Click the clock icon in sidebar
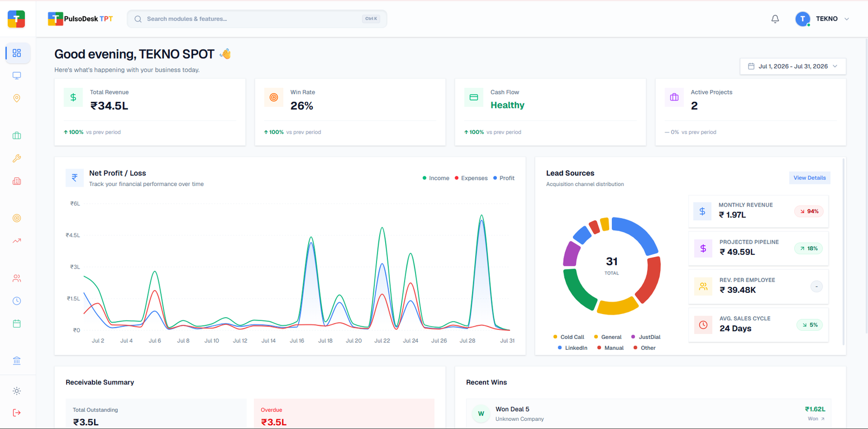The height and width of the screenshot is (429, 868). (17, 301)
